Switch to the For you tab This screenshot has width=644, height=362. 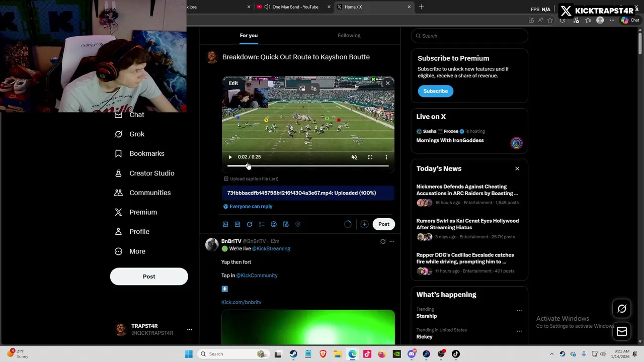point(249,35)
